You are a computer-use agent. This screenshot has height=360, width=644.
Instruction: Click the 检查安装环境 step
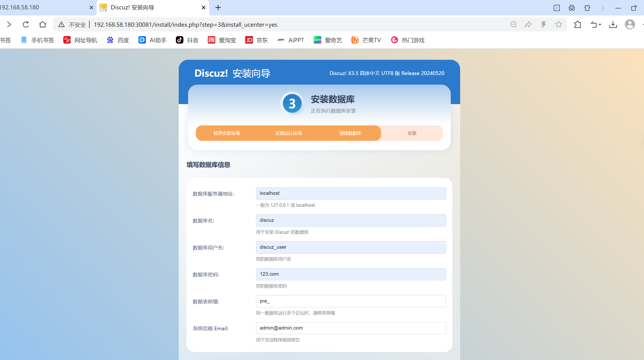coord(227,133)
